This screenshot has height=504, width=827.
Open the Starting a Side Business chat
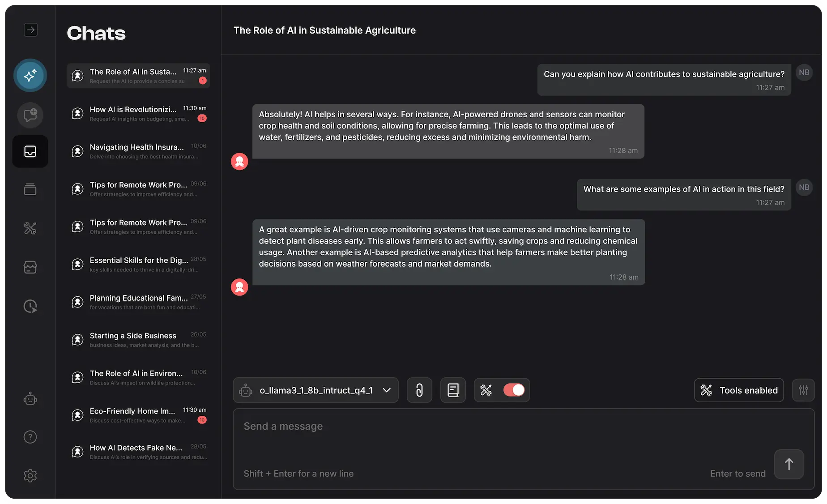(x=138, y=340)
